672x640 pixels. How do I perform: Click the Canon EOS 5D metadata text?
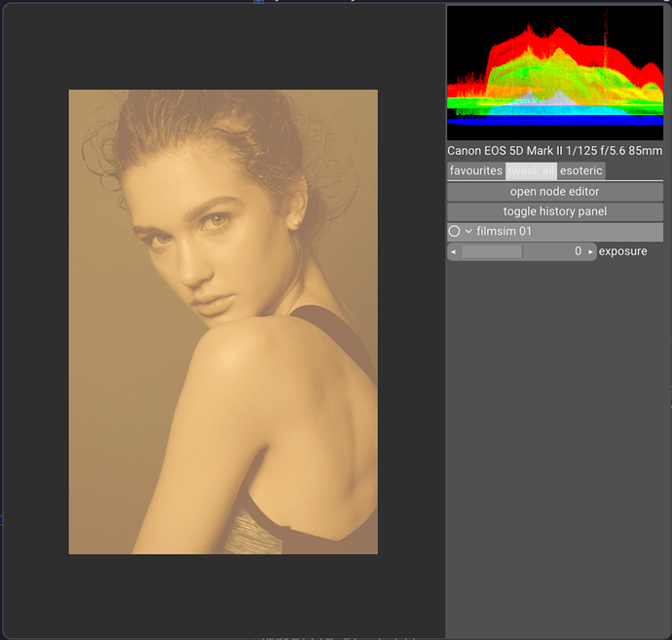554,151
